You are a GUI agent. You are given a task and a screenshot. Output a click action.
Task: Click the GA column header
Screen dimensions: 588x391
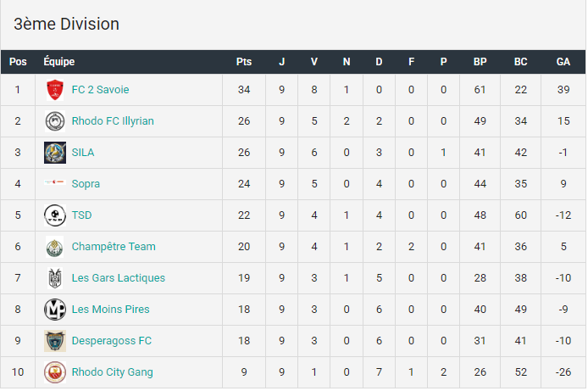pos(563,62)
